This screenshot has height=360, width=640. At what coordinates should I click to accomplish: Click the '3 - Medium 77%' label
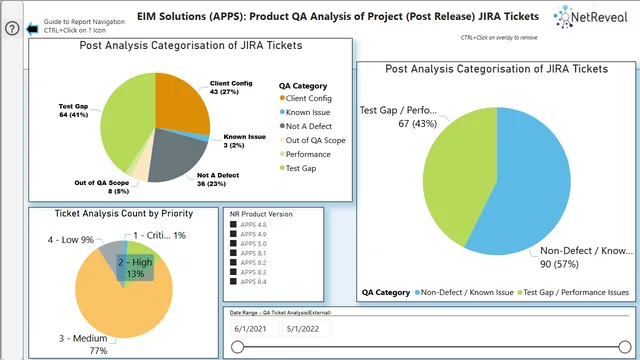84,344
